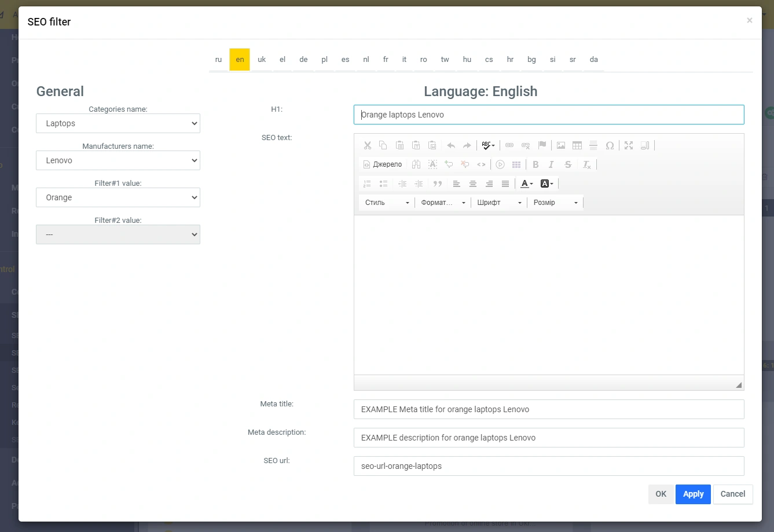Maximize the SEO text editor
This screenshot has height=532, width=774.
coord(629,145)
